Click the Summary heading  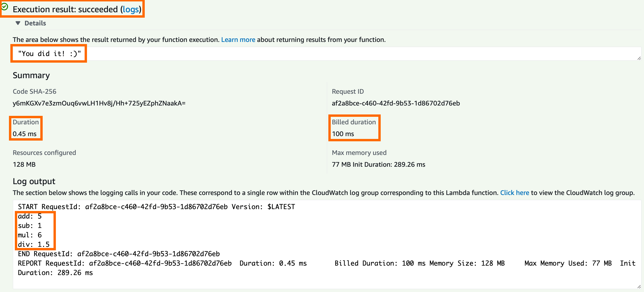[31, 75]
